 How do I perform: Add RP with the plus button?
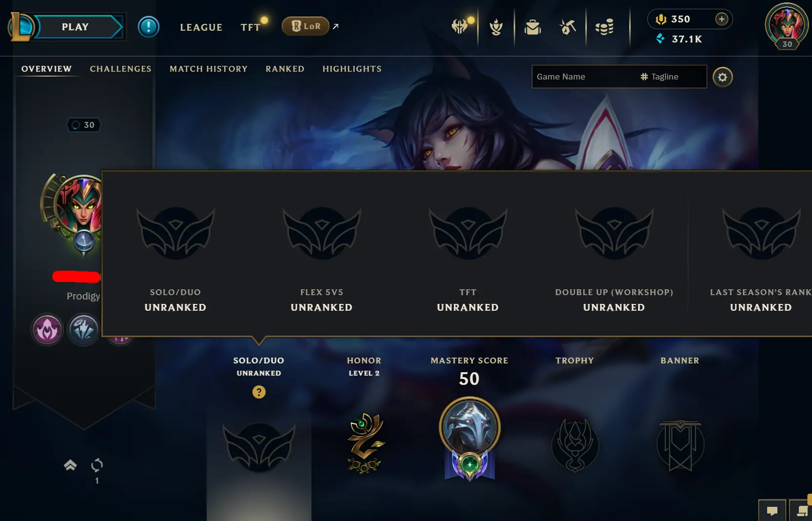click(721, 19)
